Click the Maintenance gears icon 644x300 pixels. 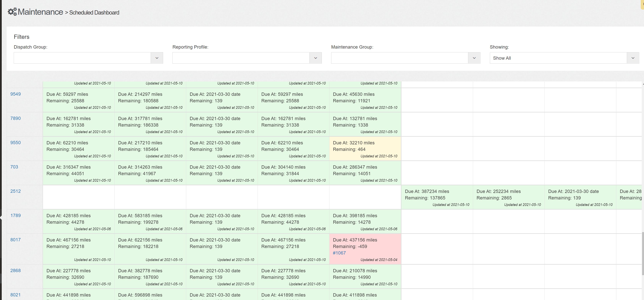click(x=12, y=11)
